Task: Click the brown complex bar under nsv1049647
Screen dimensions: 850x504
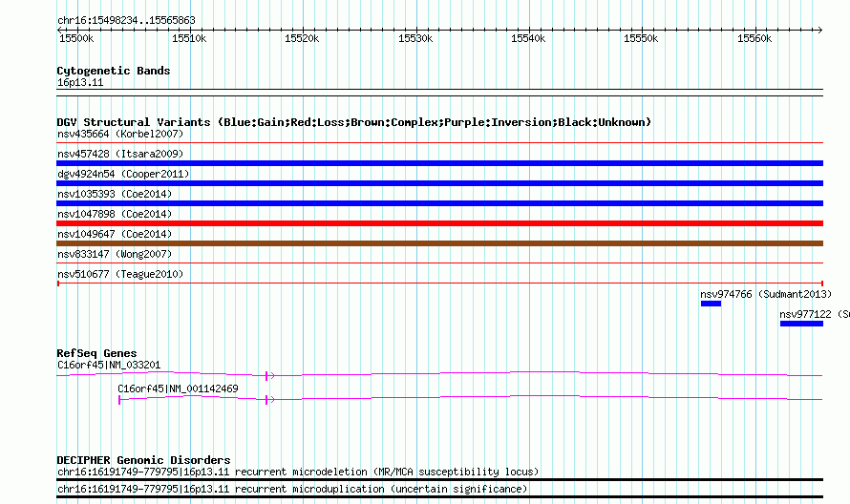Action: 439,243
